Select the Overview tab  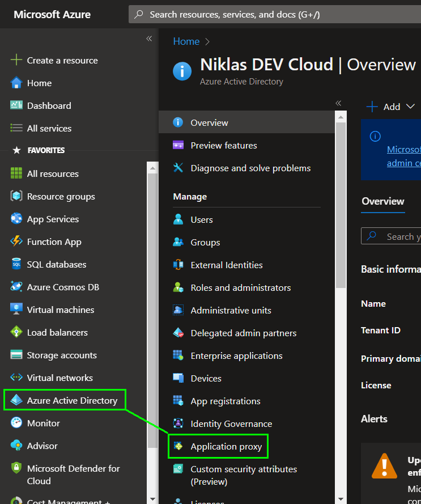coord(383,201)
